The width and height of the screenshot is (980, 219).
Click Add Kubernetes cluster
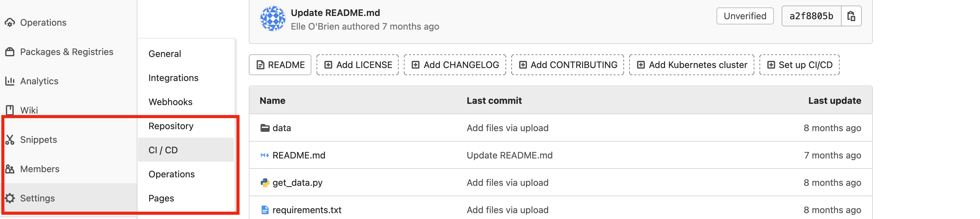point(691,65)
